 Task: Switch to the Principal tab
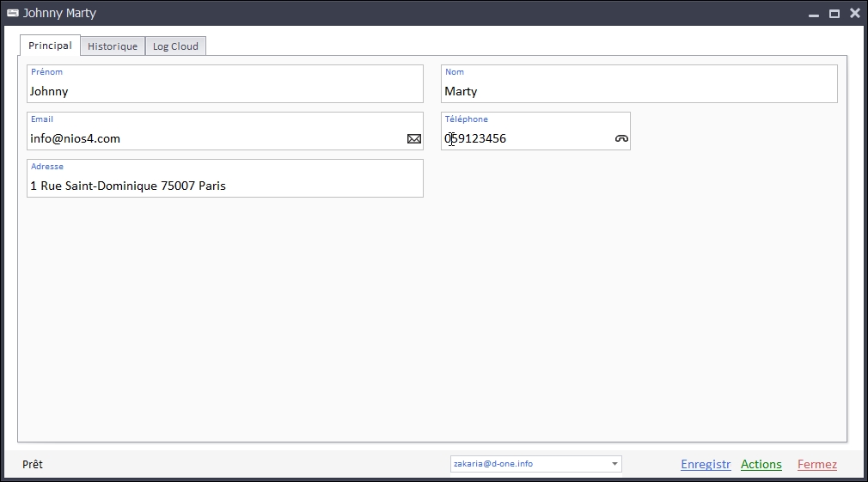click(50, 46)
